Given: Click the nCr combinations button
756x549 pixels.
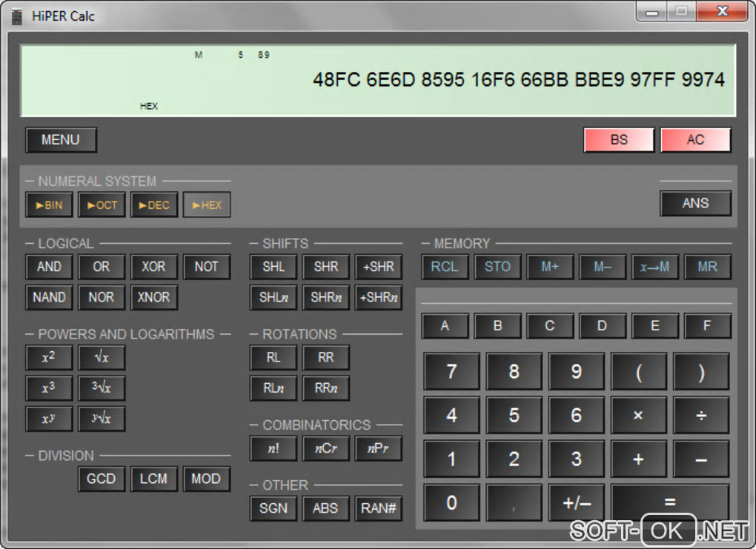Looking at the screenshot, I should [326, 449].
